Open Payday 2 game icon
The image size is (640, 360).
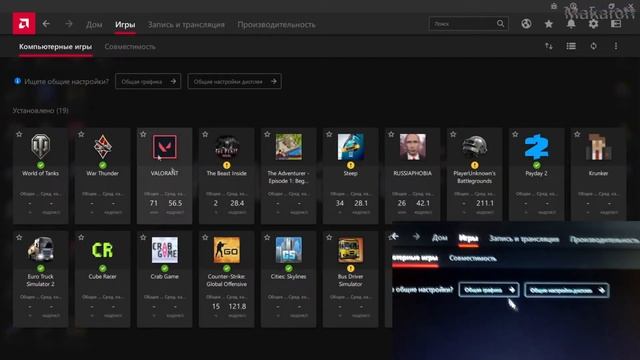pos(537,147)
